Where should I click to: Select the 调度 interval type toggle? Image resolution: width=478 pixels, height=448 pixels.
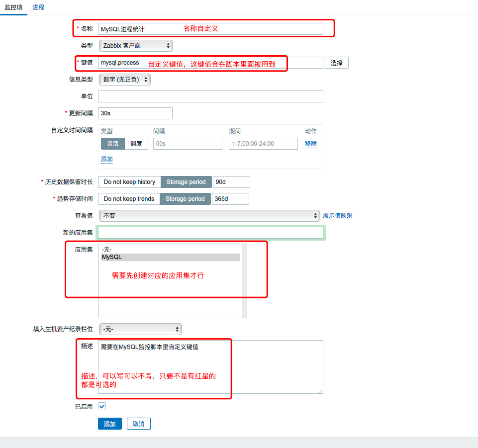[x=136, y=144]
